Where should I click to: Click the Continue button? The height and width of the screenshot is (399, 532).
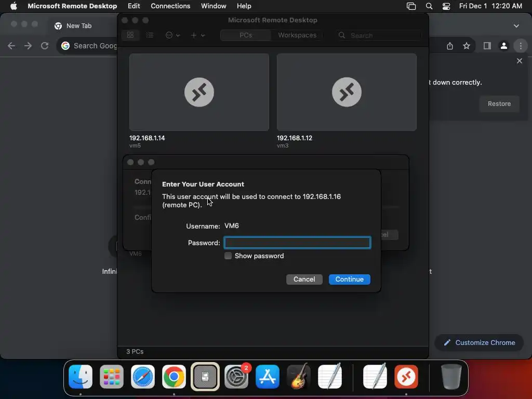pos(350,279)
